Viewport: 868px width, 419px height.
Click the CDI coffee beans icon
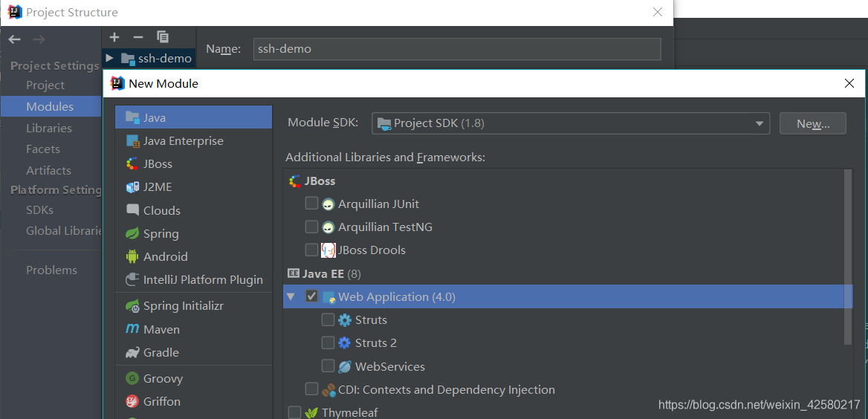pos(328,390)
